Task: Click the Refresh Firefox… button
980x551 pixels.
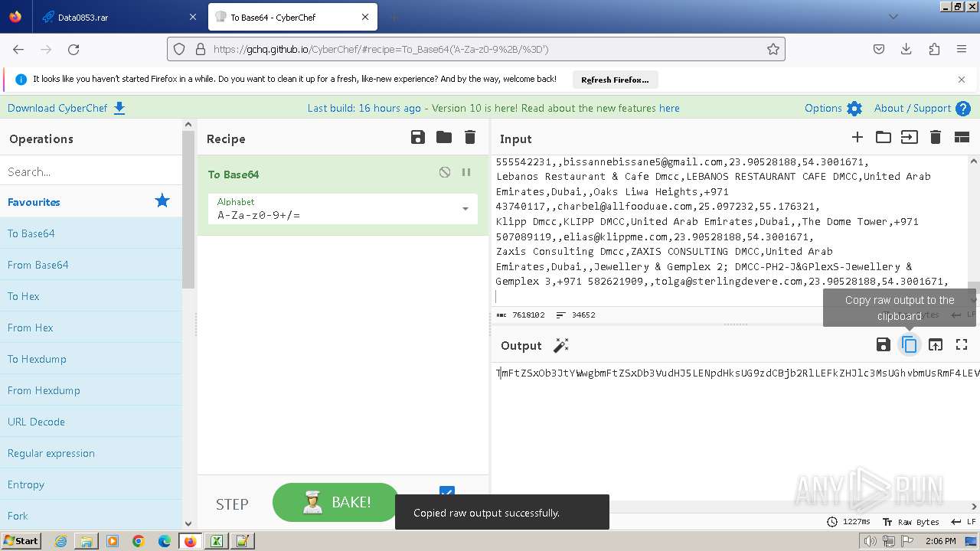Action: (615, 80)
